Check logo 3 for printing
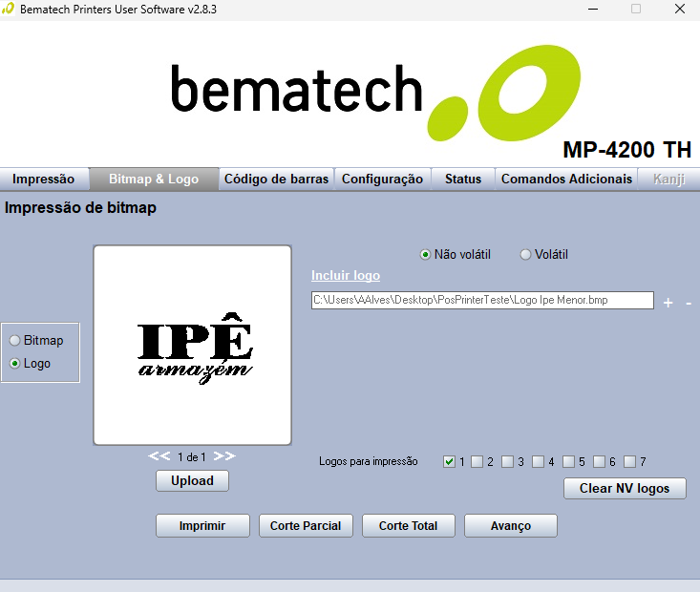The image size is (700, 592). (507, 461)
